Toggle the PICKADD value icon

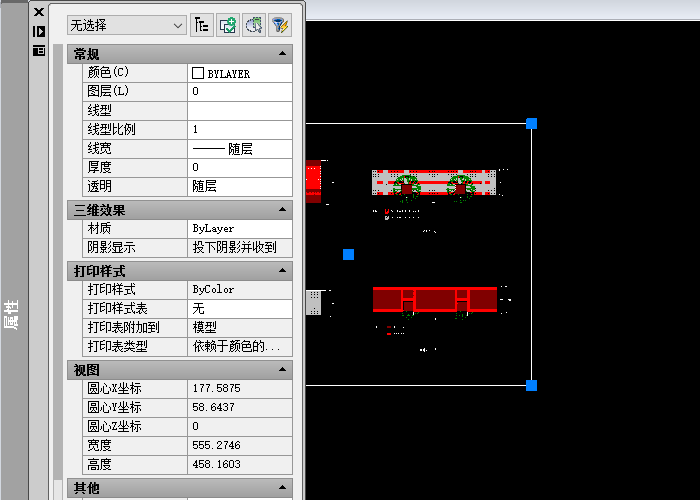227,25
